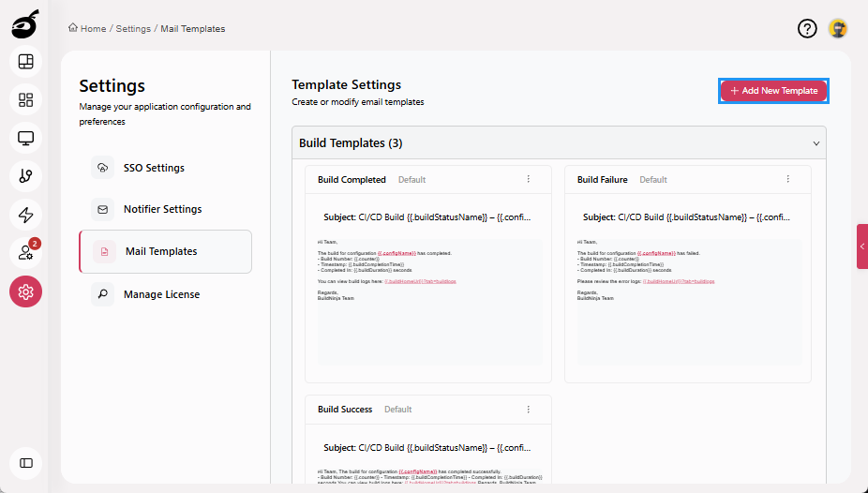Open Build Completed card options menu

(x=528, y=179)
